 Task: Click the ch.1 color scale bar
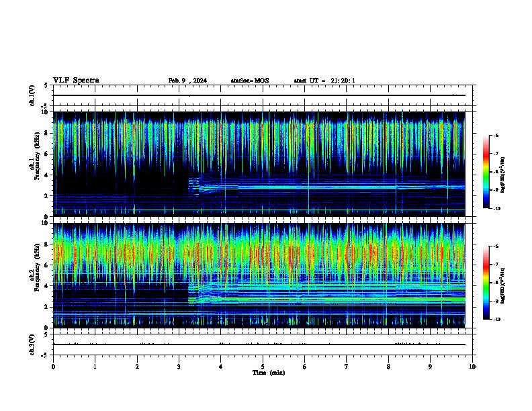click(486, 172)
